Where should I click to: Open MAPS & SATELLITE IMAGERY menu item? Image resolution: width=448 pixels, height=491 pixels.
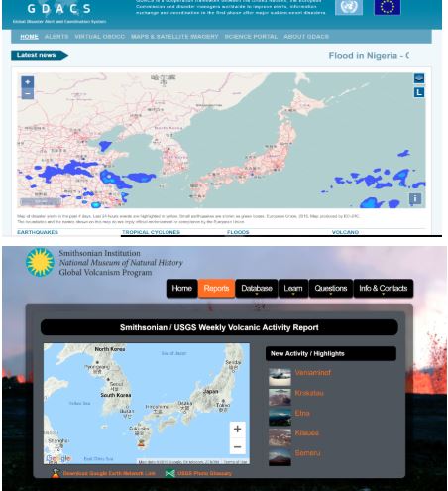coord(174,37)
